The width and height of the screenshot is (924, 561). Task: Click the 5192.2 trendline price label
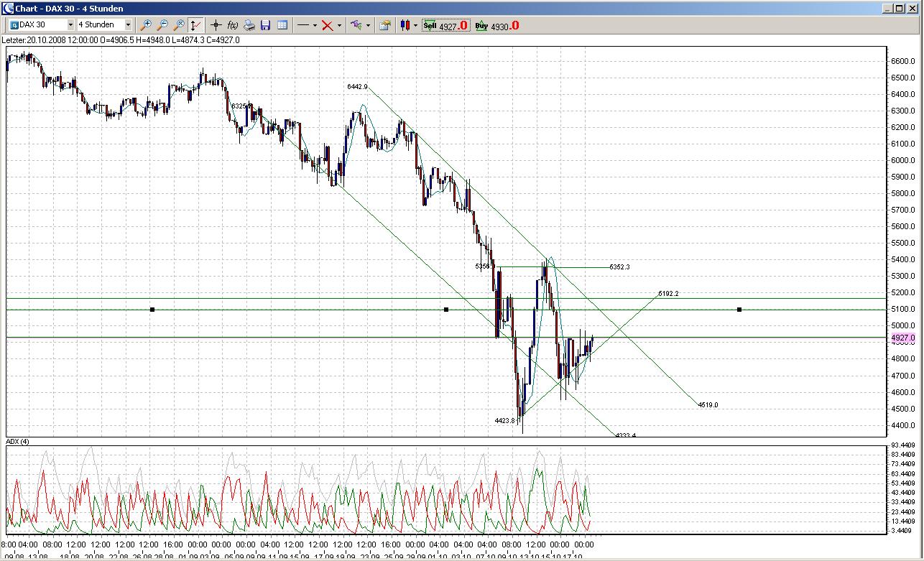(668, 294)
